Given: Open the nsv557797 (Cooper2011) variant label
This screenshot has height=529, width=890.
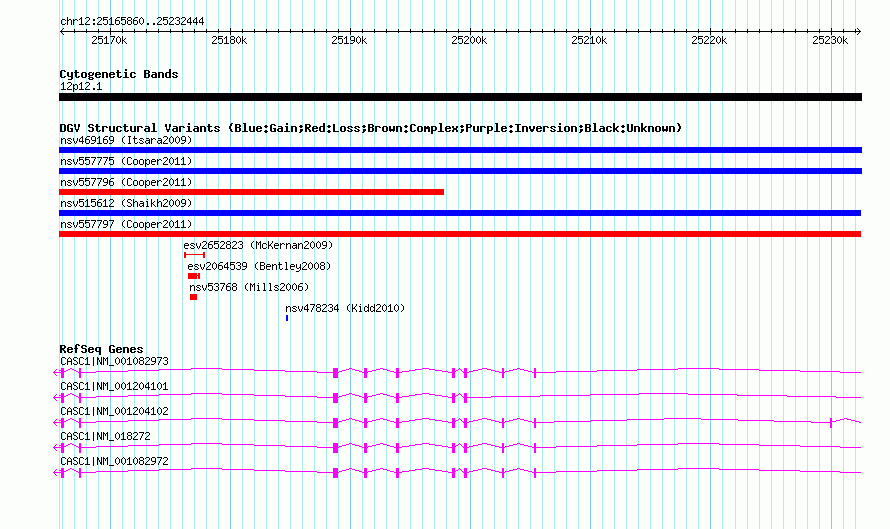Looking at the screenshot, I should tap(126, 224).
